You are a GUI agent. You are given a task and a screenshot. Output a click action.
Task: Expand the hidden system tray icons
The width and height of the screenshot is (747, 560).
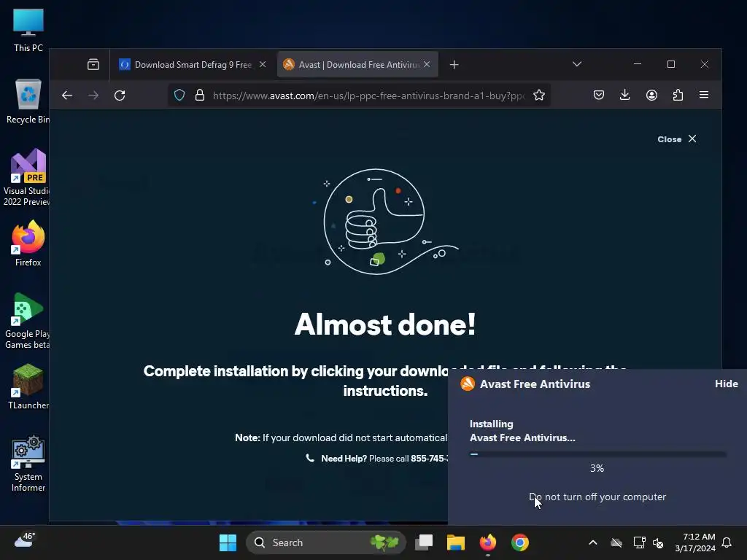click(x=593, y=542)
